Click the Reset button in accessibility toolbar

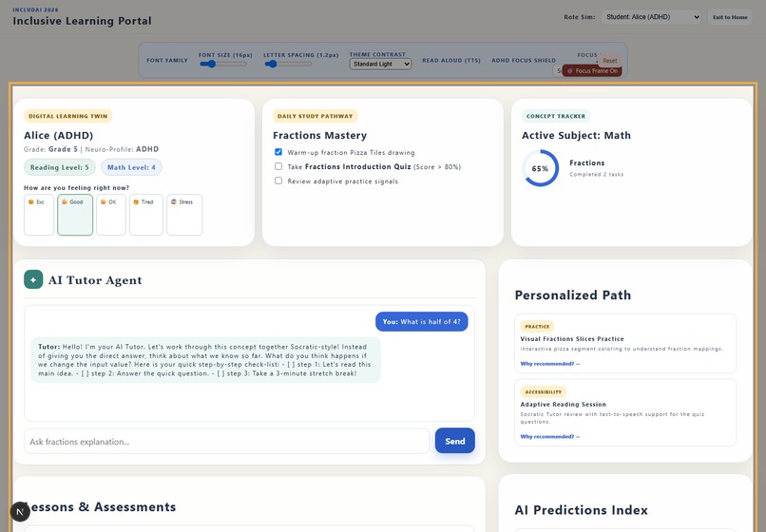point(610,61)
